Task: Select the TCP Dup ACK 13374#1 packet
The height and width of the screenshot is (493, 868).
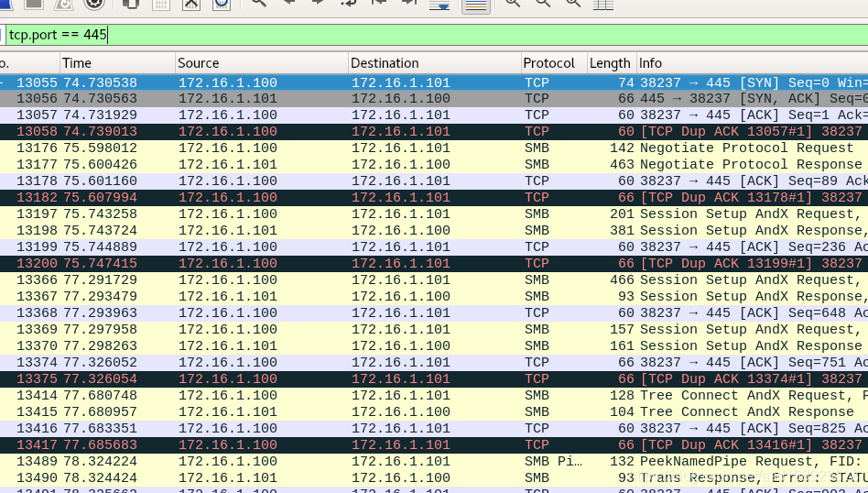Action: (434, 378)
